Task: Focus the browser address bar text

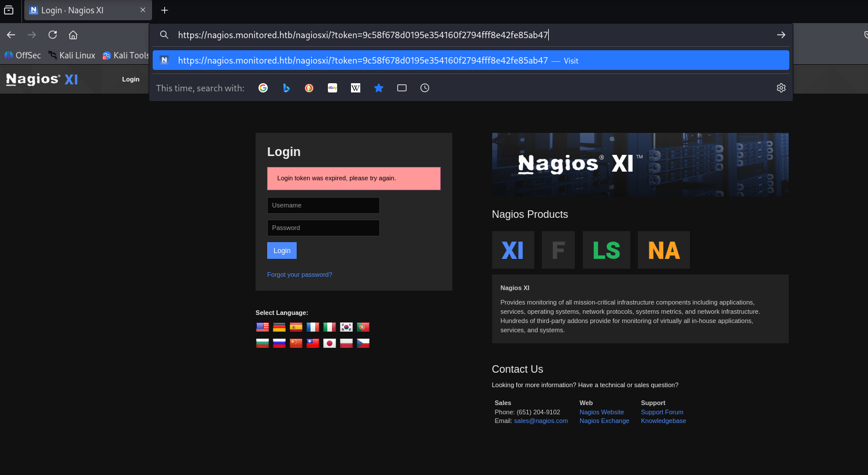Action: pyautogui.click(x=363, y=35)
